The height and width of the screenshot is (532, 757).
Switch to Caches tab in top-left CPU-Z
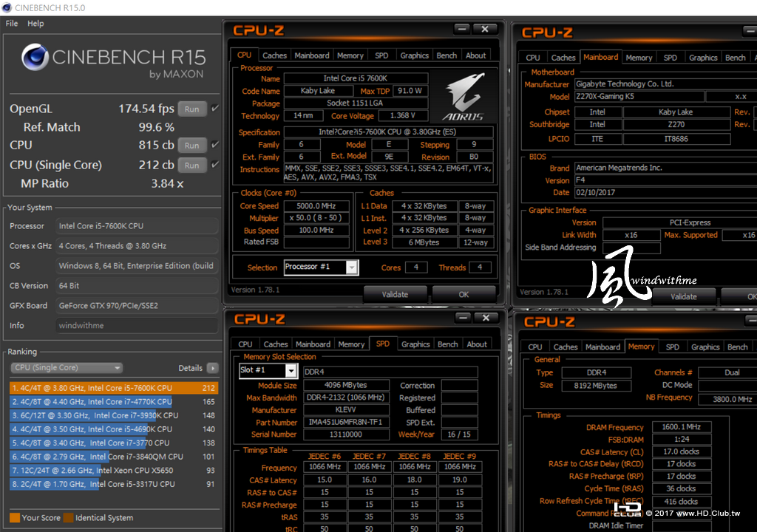click(274, 55)
